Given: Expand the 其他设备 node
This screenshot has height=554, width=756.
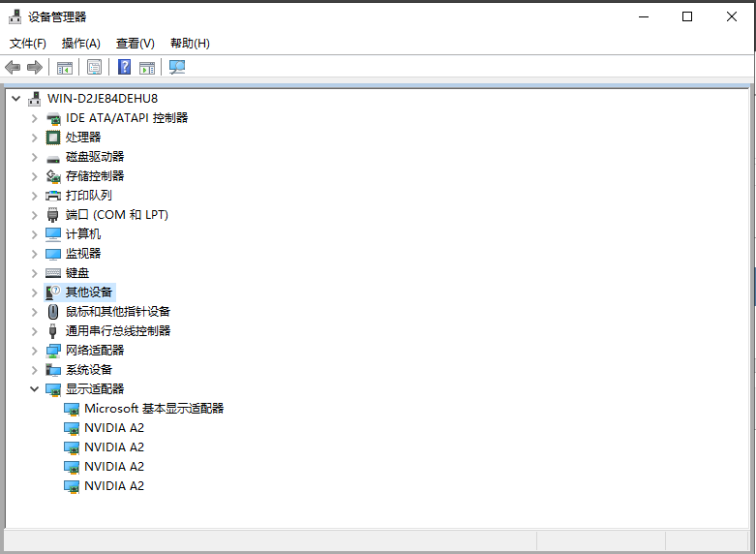Looking at the screenshot, I should [35, 292].
